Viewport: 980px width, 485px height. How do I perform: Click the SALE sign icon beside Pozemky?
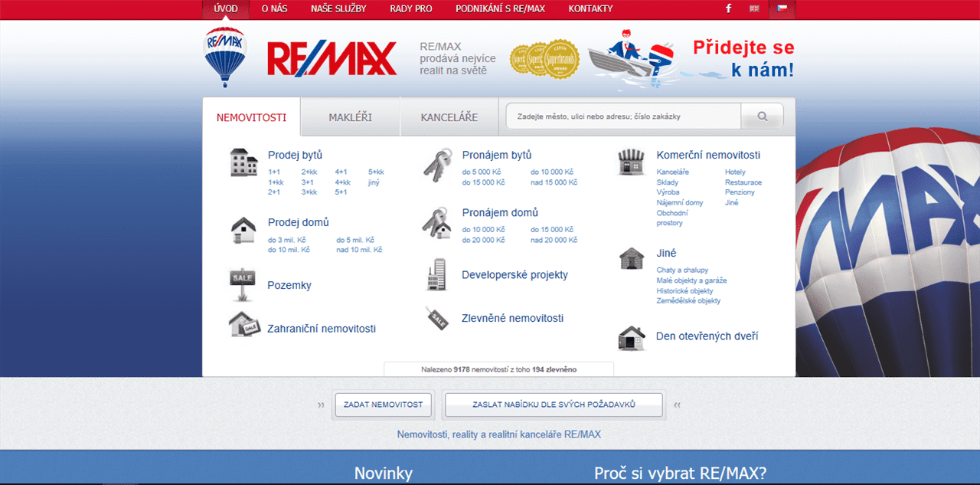(x=242, y=285)
